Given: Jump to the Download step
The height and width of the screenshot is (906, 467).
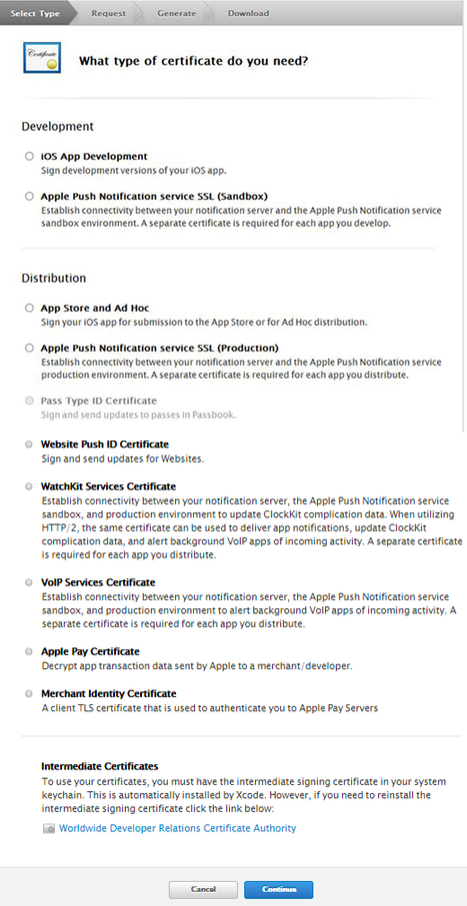Looking at the screenshot, I should click(x=249, y=13).
